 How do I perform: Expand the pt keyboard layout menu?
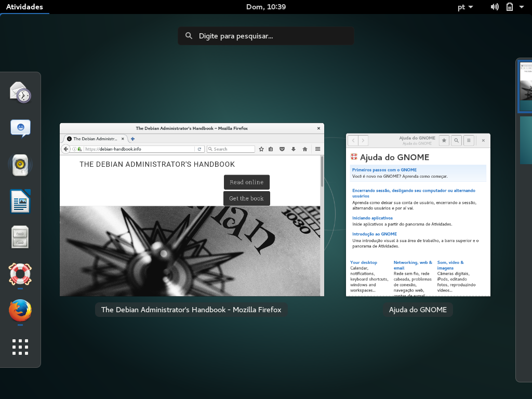tap(465, 7)
